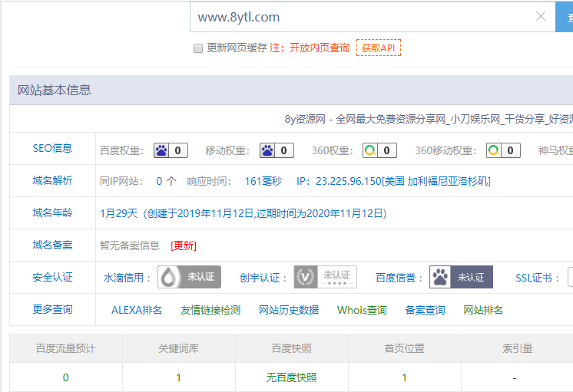Click the 索引量 column header

[x=518, y=348]
